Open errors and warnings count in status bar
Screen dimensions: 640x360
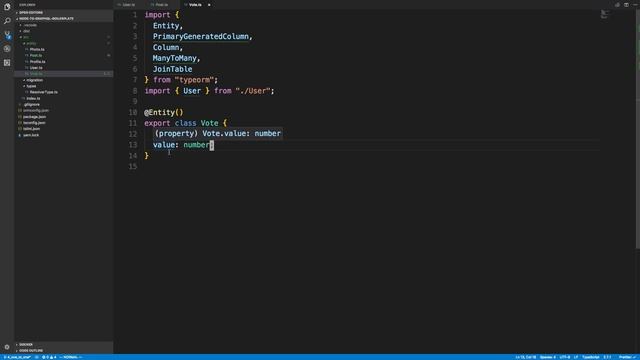[x=49, y=357]
